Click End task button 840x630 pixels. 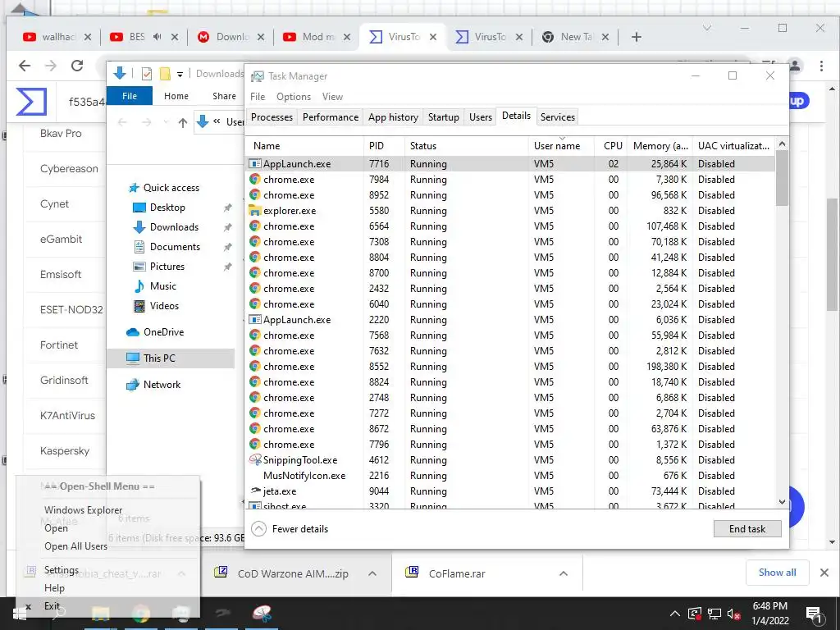click(x=747, y=529)
